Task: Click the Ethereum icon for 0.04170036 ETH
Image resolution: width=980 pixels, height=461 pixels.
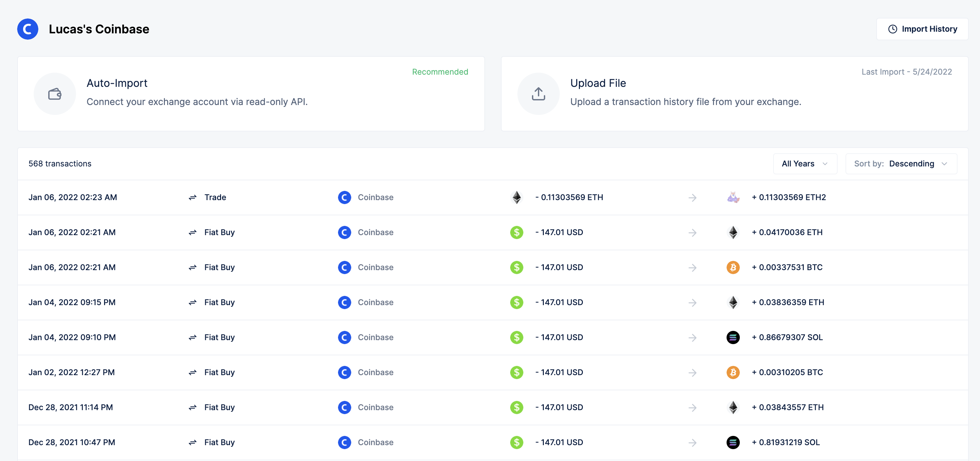Action: tap(733, 232)
